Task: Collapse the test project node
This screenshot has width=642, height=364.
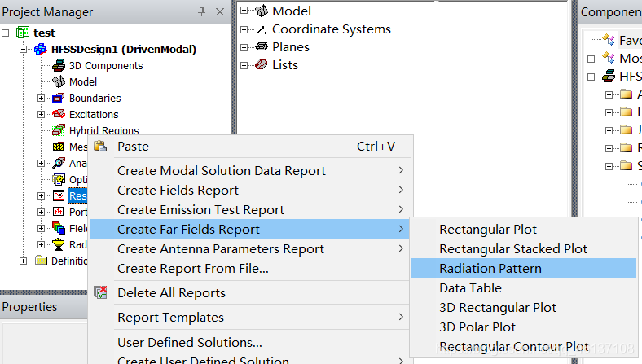Action: click(x=6, y=33)
